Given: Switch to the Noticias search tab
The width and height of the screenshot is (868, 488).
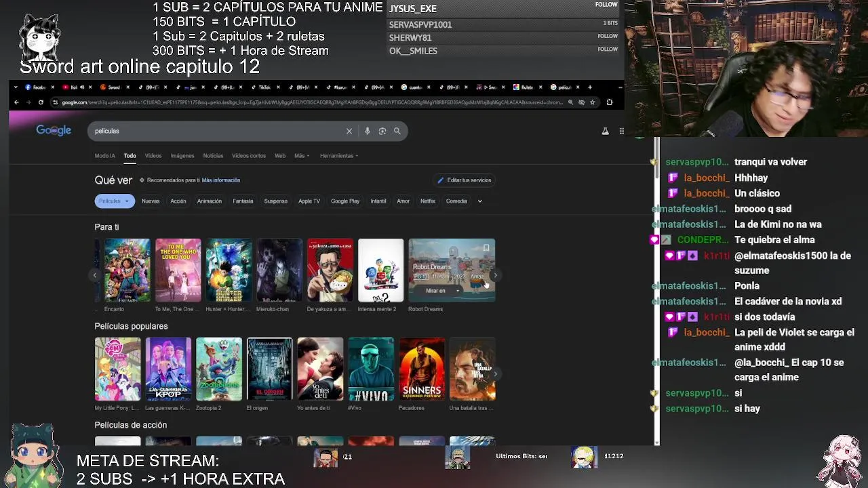Looking at the screenshot, I should (x=213, y=156).
